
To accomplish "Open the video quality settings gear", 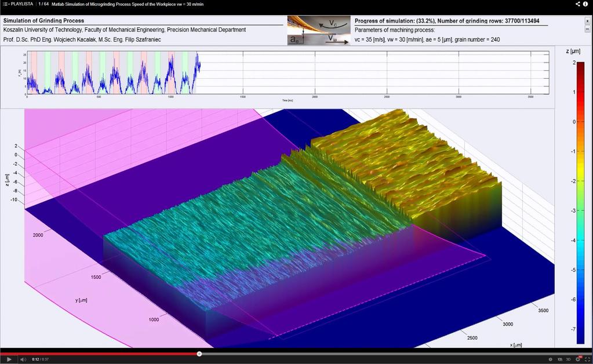I will click(578, 359).
